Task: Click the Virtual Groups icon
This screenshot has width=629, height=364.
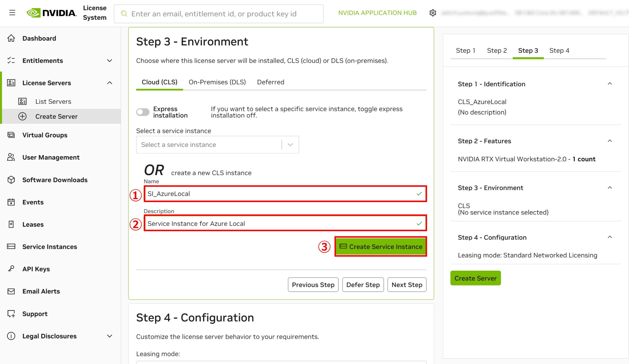Action: click(11, 135)
